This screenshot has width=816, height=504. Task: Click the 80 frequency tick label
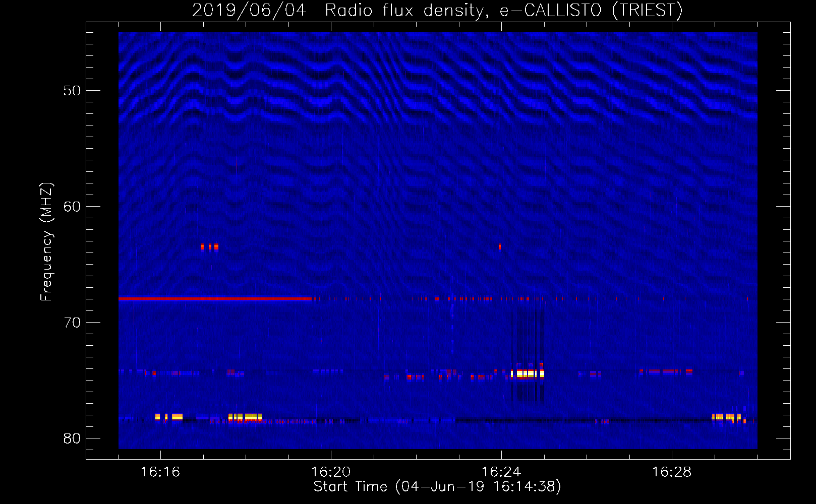(x=72, y=438)
